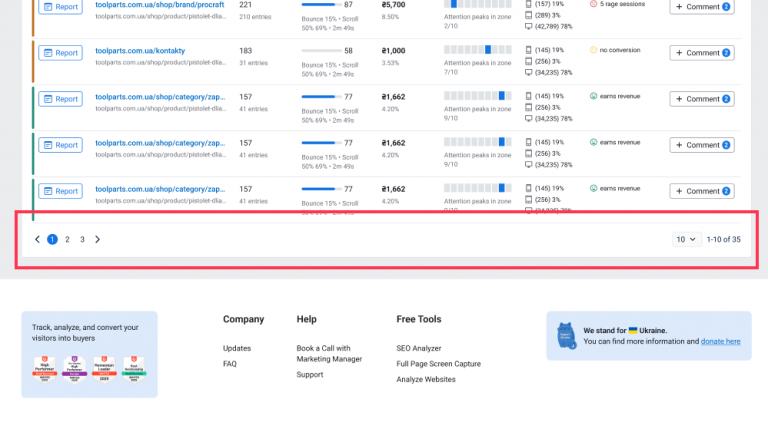Add a Comment on the kontakty row

(x=702, y=53)
